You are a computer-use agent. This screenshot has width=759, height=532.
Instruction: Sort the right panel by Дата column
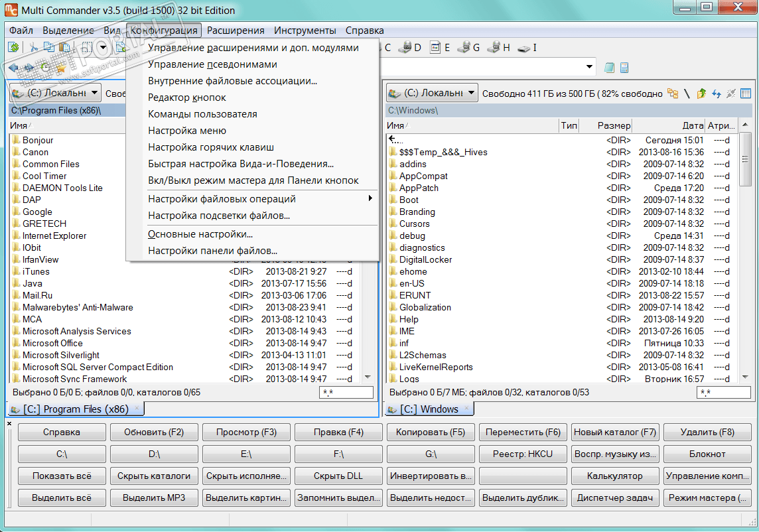pos(669,125)
